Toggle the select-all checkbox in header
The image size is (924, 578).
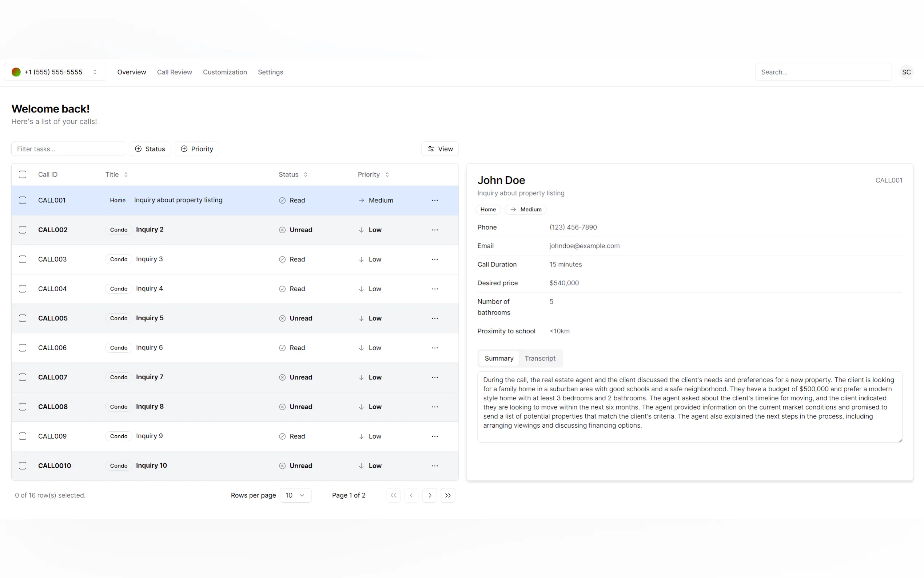point(23,174)
